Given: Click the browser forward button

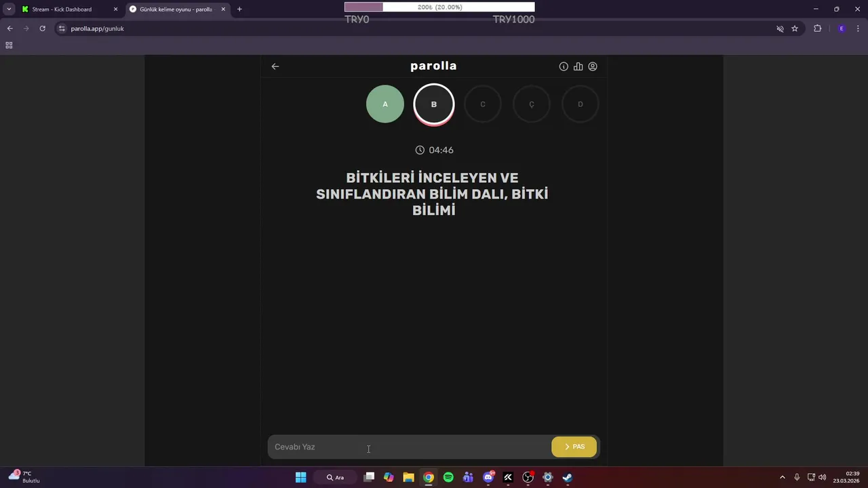Looking at the screenshot, I should click(26, 28).
